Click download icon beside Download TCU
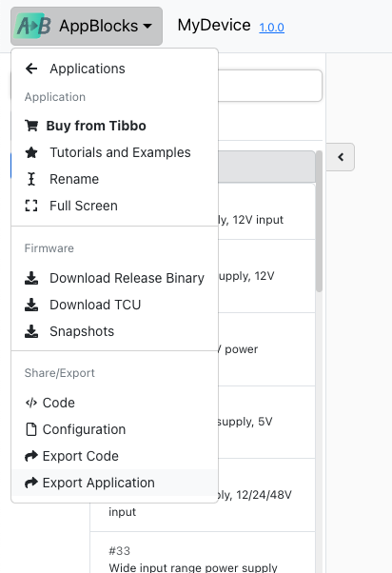Screen dimensions: 392x573 coord(31,305)
